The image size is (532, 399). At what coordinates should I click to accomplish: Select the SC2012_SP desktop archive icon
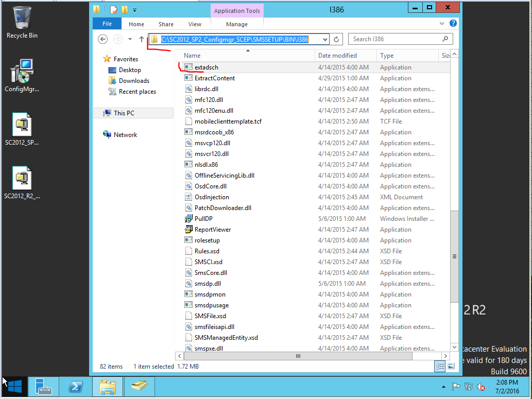22,129
